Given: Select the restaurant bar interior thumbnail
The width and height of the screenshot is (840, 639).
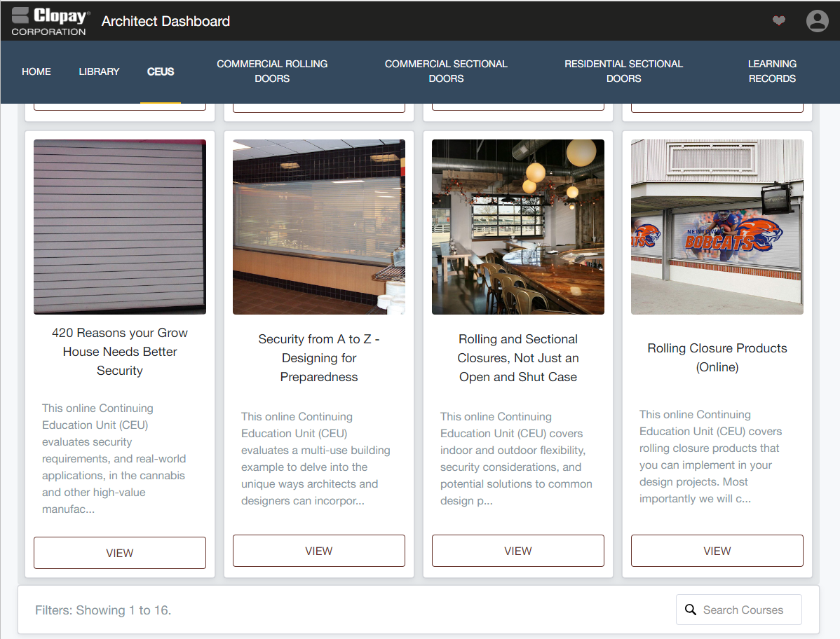Looking at the screenshot, I should point(518,227).
